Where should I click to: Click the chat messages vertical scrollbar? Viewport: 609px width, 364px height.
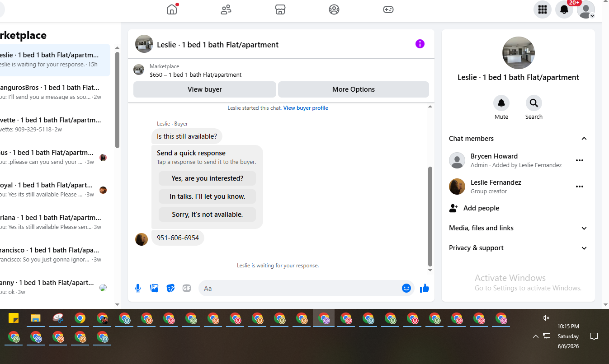[x=430, y=217]
